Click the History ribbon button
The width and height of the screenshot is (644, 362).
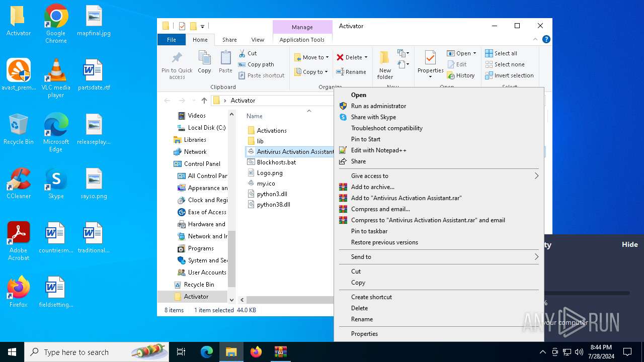(x=461, y=75)
